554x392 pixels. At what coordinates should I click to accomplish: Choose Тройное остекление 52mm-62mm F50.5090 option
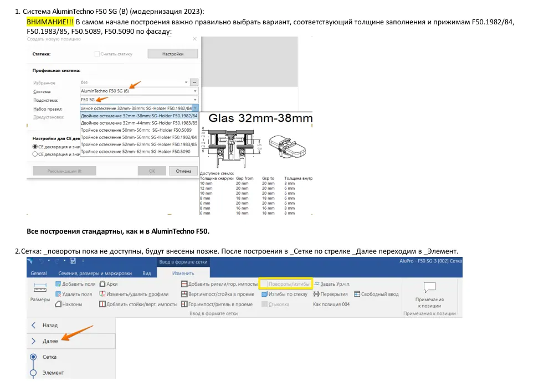(139, 152)
